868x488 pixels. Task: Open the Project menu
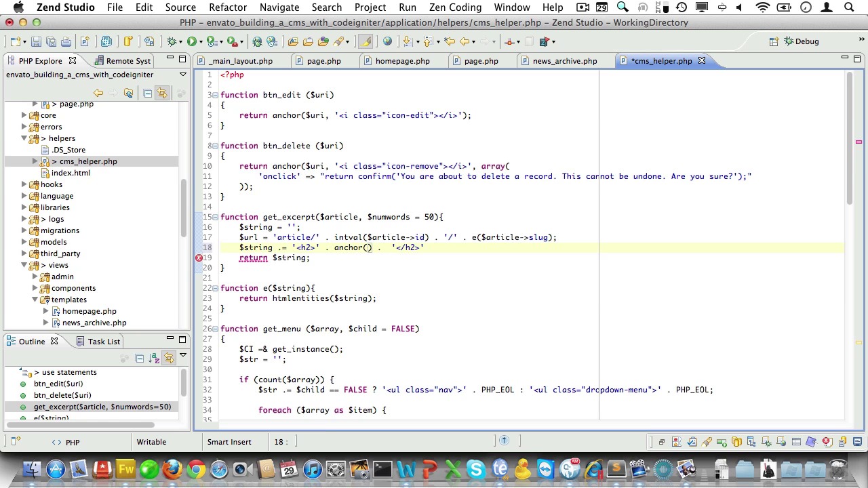click(x=370, y=7)
